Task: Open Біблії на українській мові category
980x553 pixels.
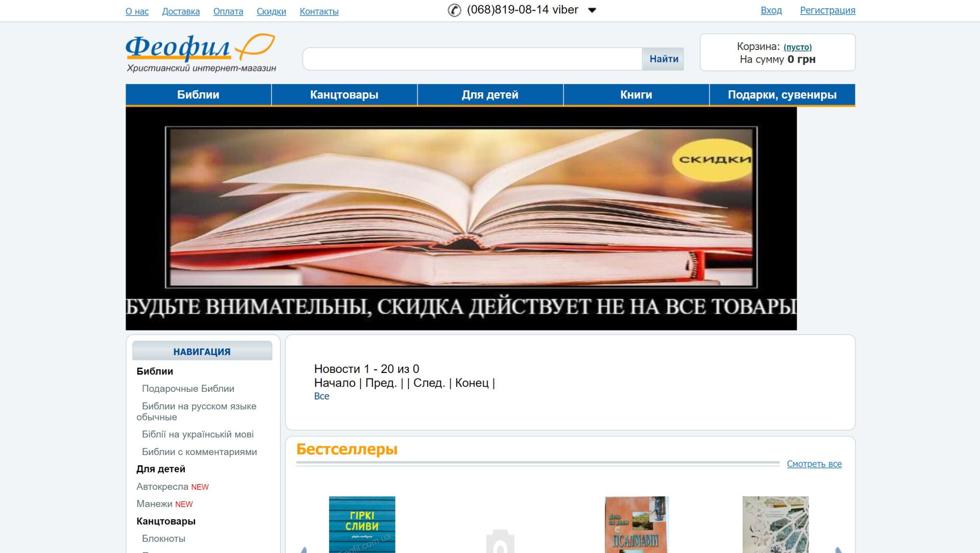Action: click(x=198, y=435)
